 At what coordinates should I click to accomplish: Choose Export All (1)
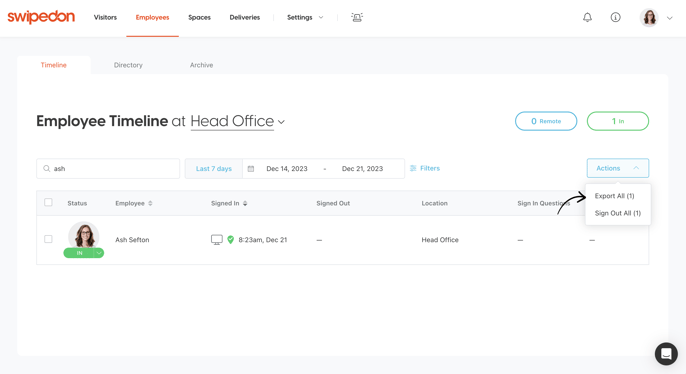(614, 196)
